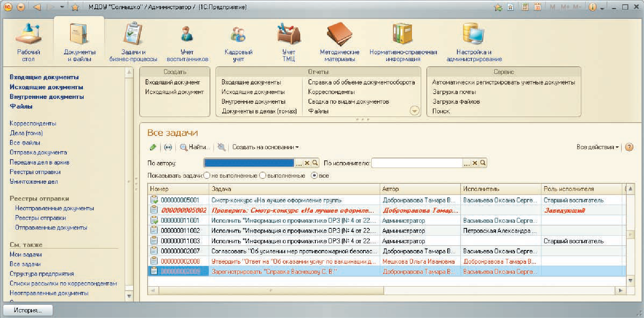Click the favorites star icon in title bar

pyautogui.click(x=75, y=7)
